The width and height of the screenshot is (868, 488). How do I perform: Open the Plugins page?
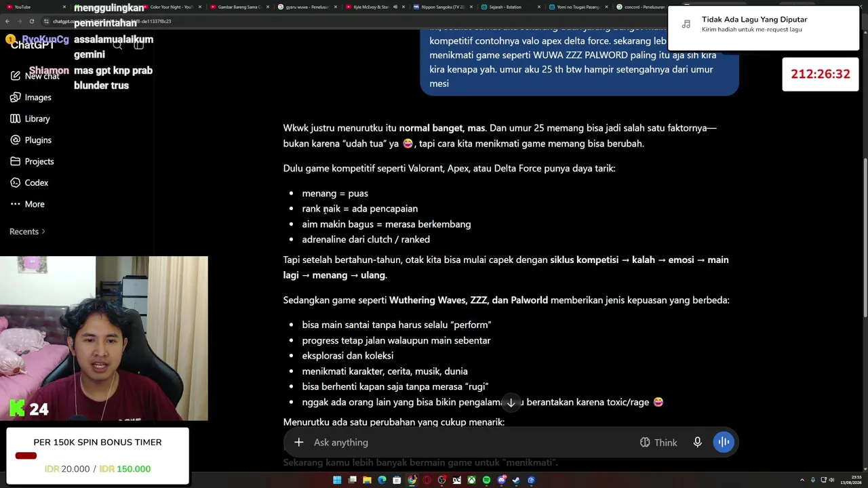click(31, 140)
